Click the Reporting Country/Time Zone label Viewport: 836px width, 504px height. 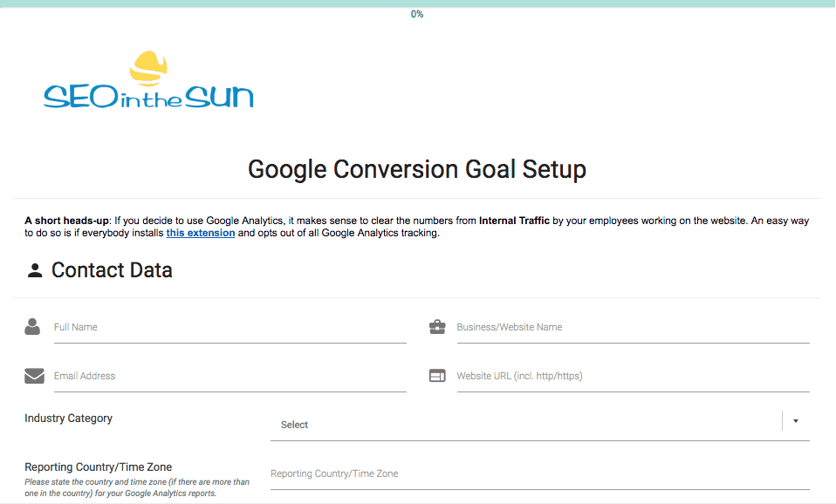pos(98,467)
